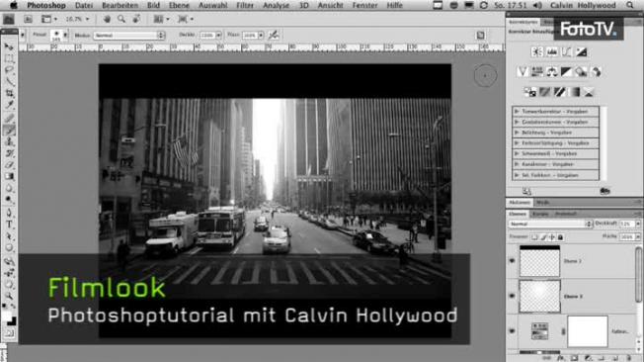Click the background color swatch

click(12, 321)
